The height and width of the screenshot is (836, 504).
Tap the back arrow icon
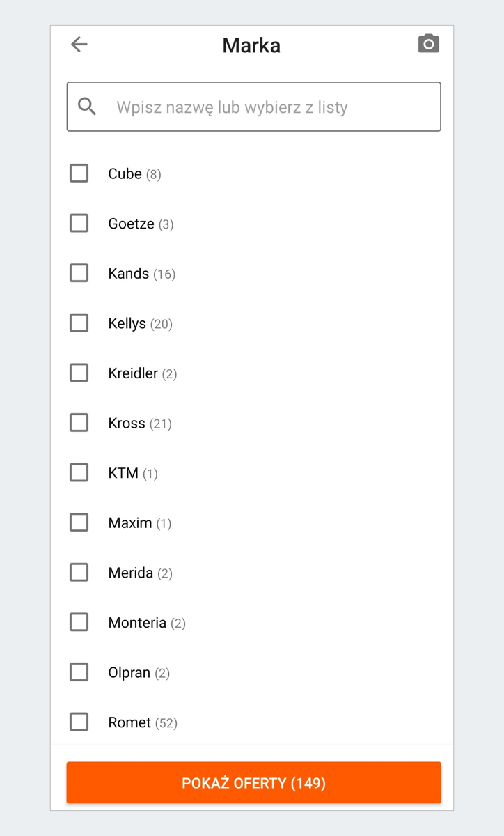(x=79, y=45)
